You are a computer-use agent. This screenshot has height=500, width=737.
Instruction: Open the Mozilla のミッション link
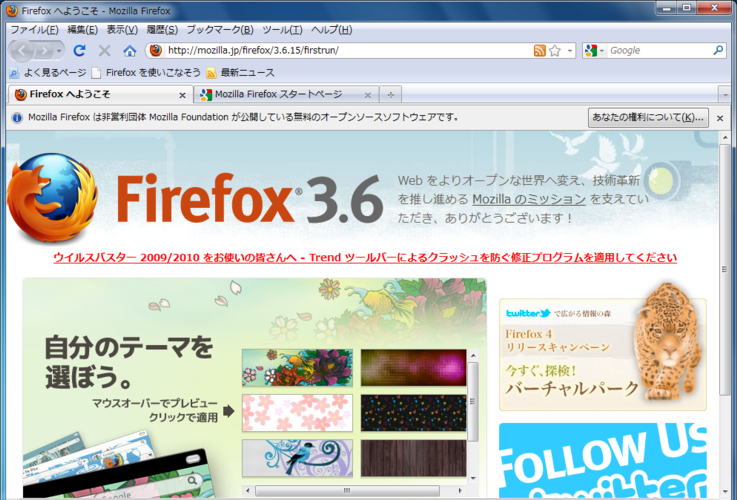tap(529, 199)
